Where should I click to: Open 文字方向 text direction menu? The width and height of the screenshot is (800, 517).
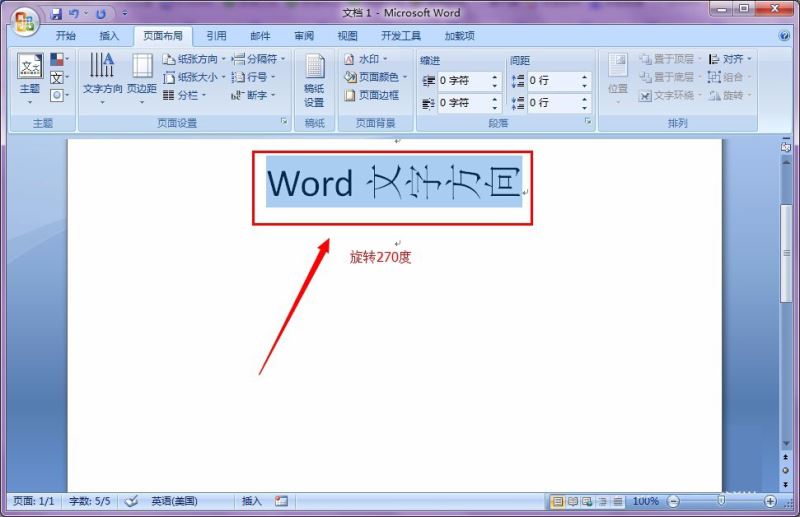[x=103, y=77]
